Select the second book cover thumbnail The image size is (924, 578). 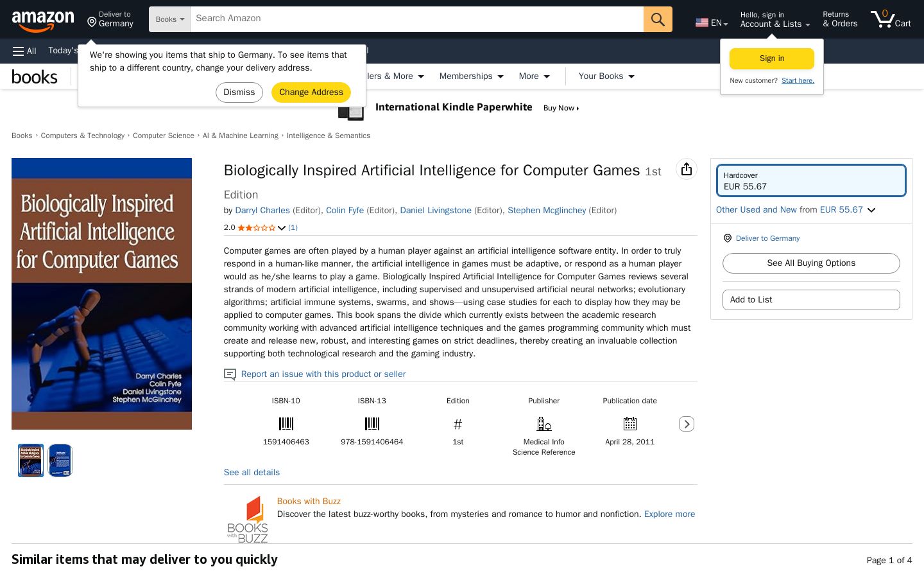tap(60, 460)
